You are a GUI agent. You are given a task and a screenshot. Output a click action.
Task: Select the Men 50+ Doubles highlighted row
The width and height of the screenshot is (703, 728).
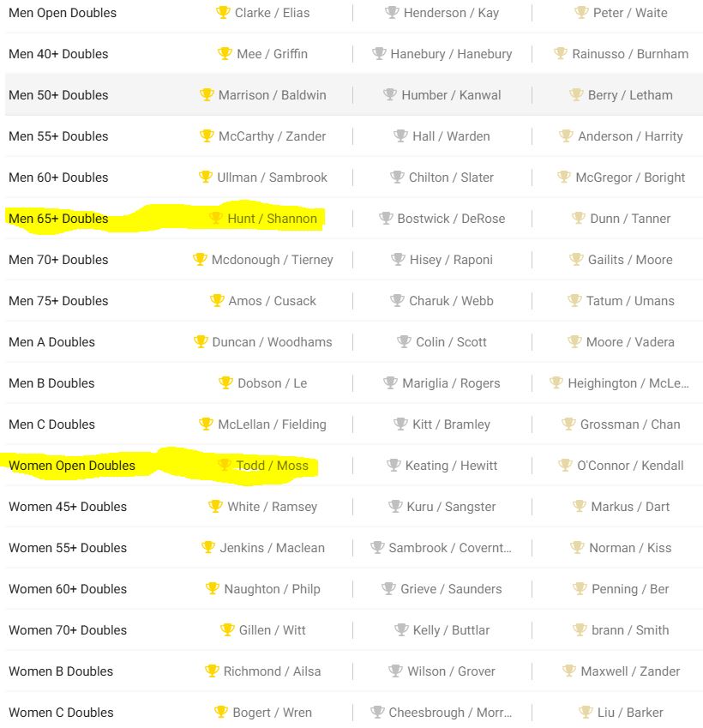(354, 94)
